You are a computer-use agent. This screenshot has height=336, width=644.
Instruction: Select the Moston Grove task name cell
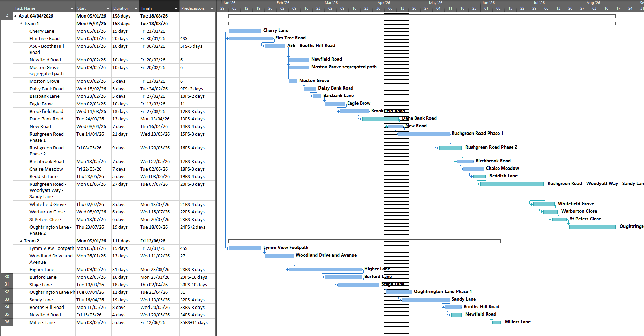[44, 81]
